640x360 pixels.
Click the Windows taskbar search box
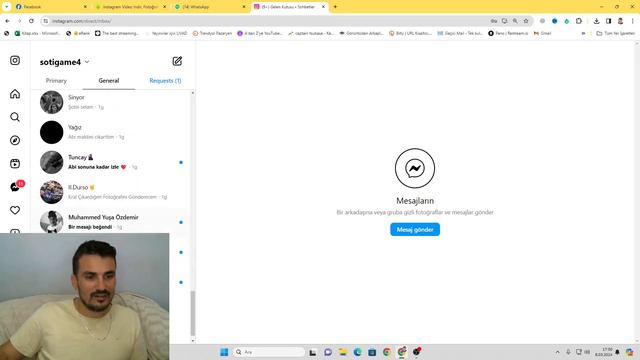coord(269,352)
